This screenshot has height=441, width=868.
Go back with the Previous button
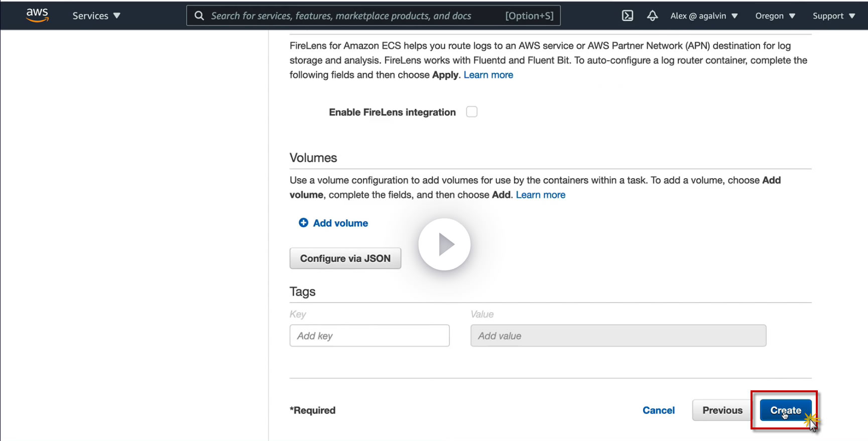tap(722, 410)
